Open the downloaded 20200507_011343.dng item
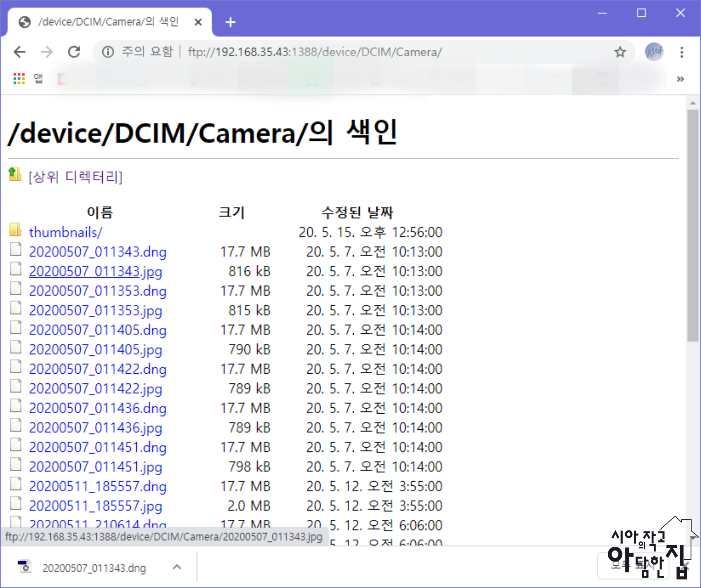Image resolution: width=701 pixels, height=588 pixels. [94, 568]
